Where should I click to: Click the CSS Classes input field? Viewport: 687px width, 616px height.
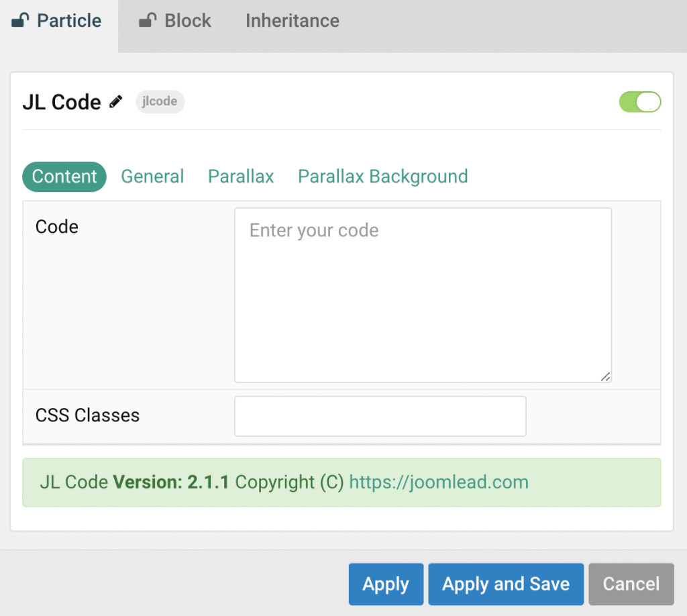coord(380,416)
